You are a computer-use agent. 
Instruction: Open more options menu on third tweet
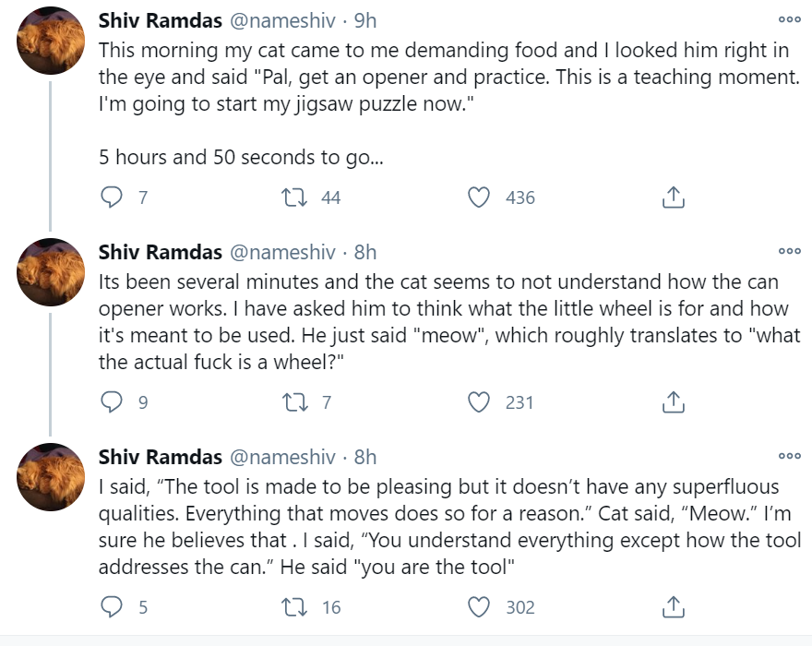coord(789,455)
